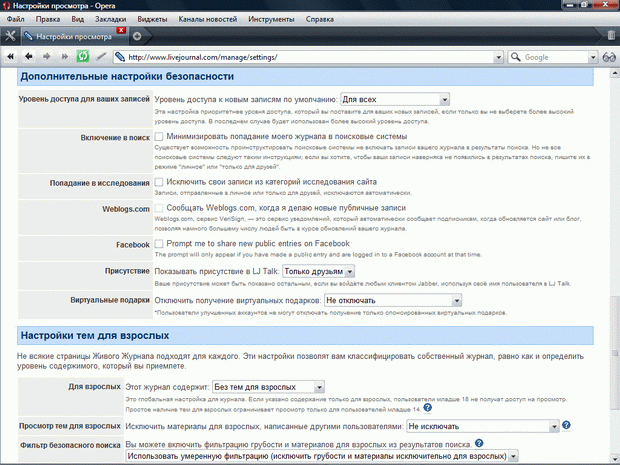The height and width of the screenshot is (465, 620).
Task: Click the Google search magnifier icon
Action: pyautogui.click(x=516, y=57)
